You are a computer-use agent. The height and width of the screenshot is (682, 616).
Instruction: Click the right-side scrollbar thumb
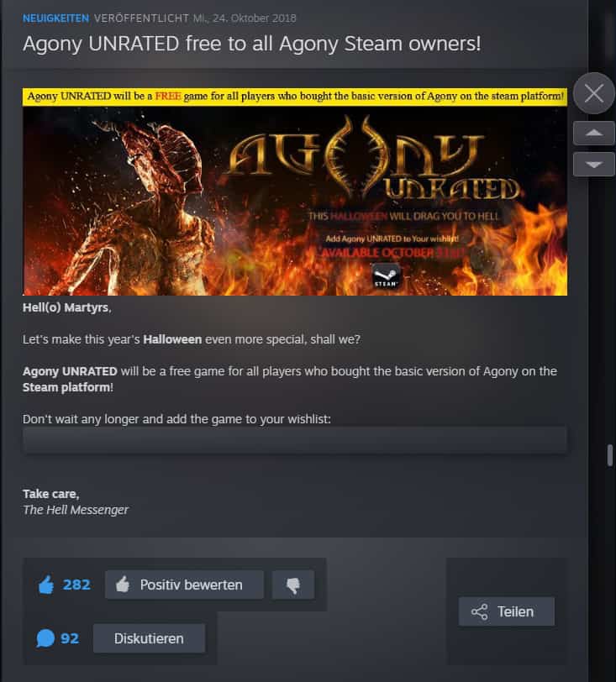click(610, 455)
